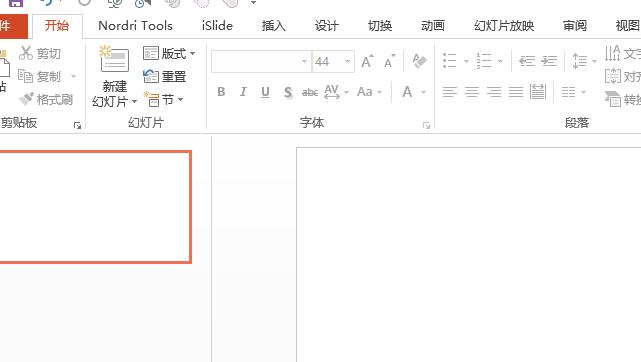Customize quick access toolbar arrow
641x362 pixels.
[253, 3]
